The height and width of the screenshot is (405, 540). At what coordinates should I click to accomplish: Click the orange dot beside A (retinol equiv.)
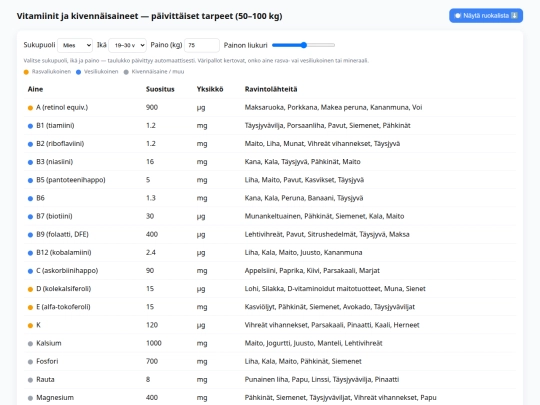30,108
